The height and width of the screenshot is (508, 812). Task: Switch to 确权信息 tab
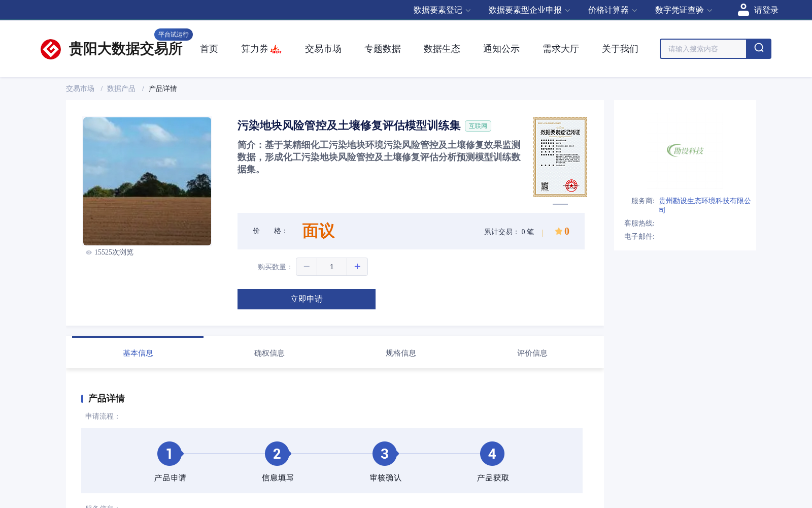(269, 353)
